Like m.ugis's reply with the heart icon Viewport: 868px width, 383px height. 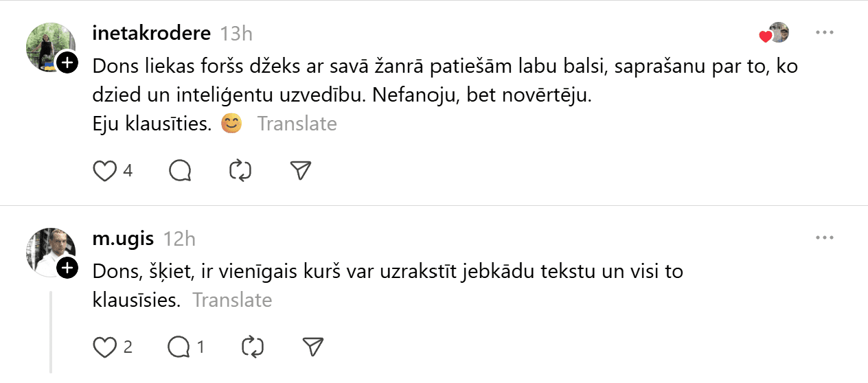point(104,347)
